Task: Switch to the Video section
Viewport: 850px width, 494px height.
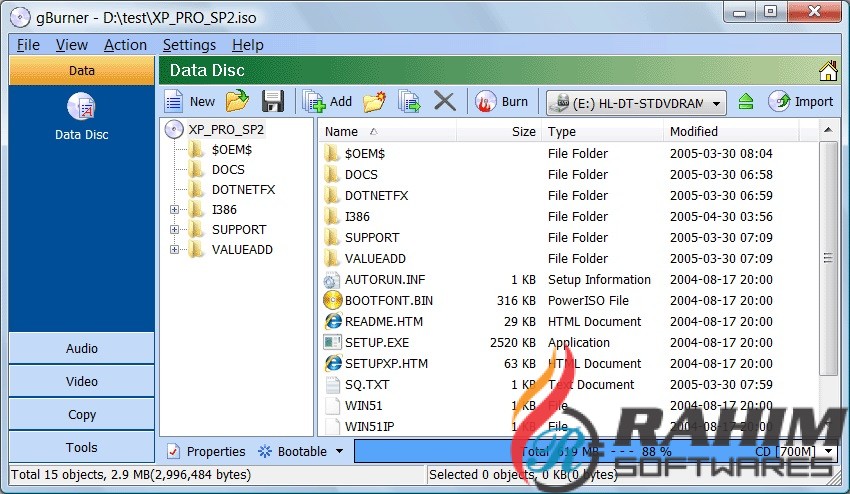Action: (82, 381)
